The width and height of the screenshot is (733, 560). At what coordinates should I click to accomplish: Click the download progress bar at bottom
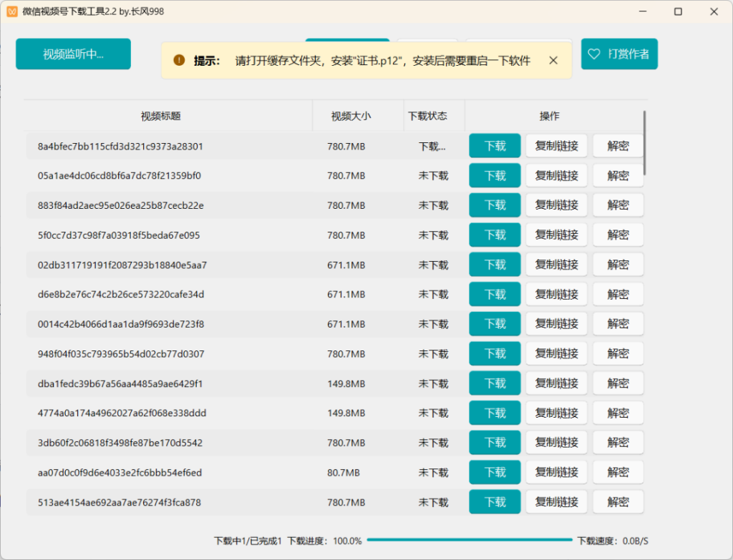[469, 541]
